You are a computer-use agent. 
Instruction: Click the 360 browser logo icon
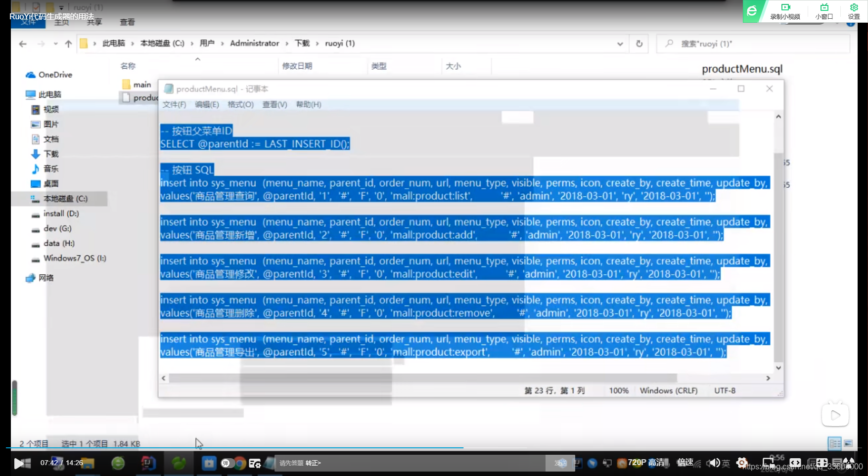pos(752,11)
